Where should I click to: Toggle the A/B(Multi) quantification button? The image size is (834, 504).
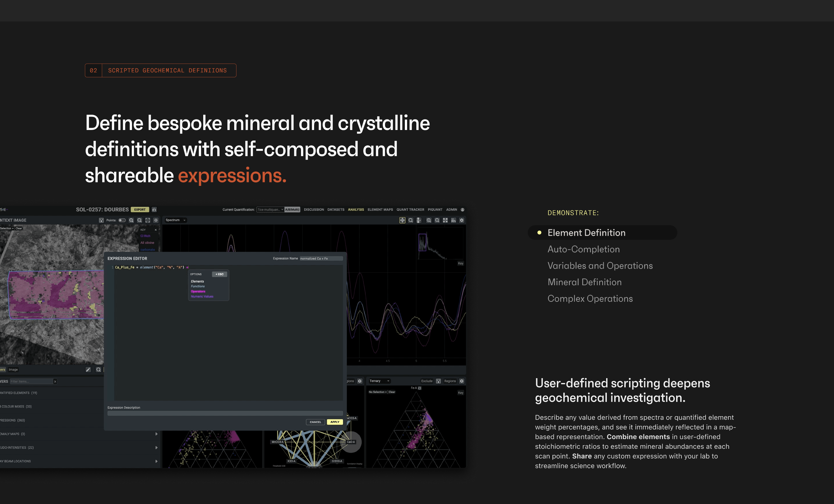pos(292,210)
